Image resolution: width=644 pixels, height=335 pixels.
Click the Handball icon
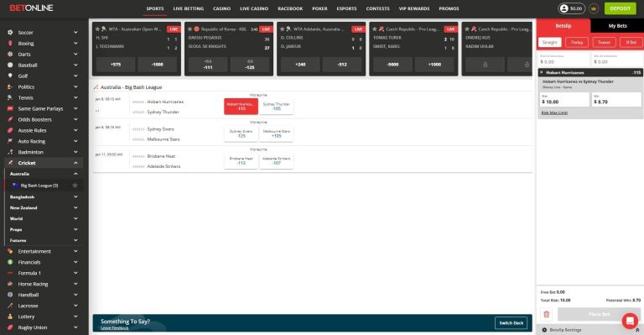[x=10, y=295]
